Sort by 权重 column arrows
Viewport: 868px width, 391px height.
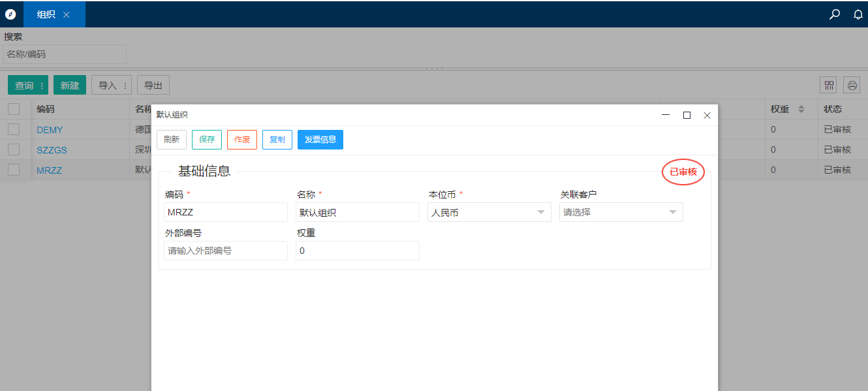[x=801, y=109]
